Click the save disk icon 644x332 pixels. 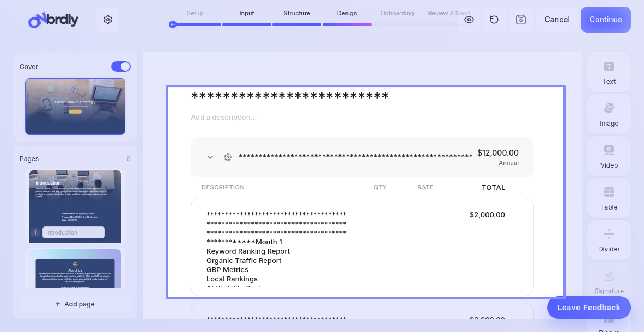coord(521,20)
